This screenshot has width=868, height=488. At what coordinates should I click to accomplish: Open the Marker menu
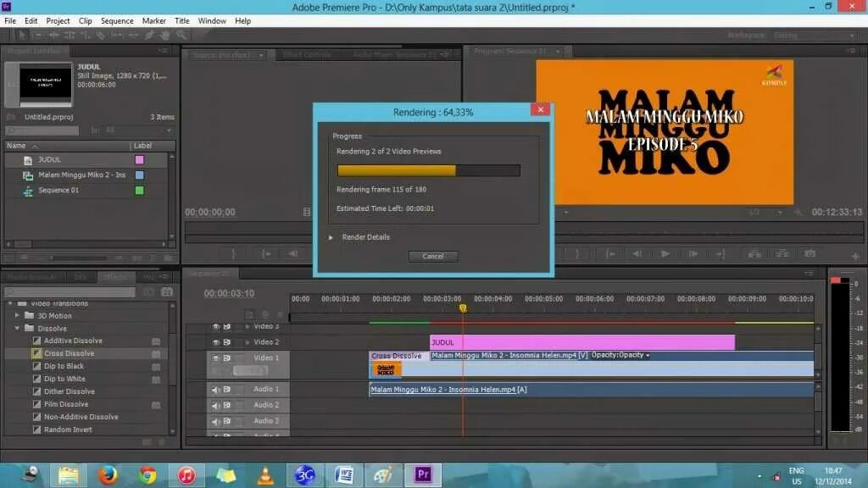click(154, 21)
